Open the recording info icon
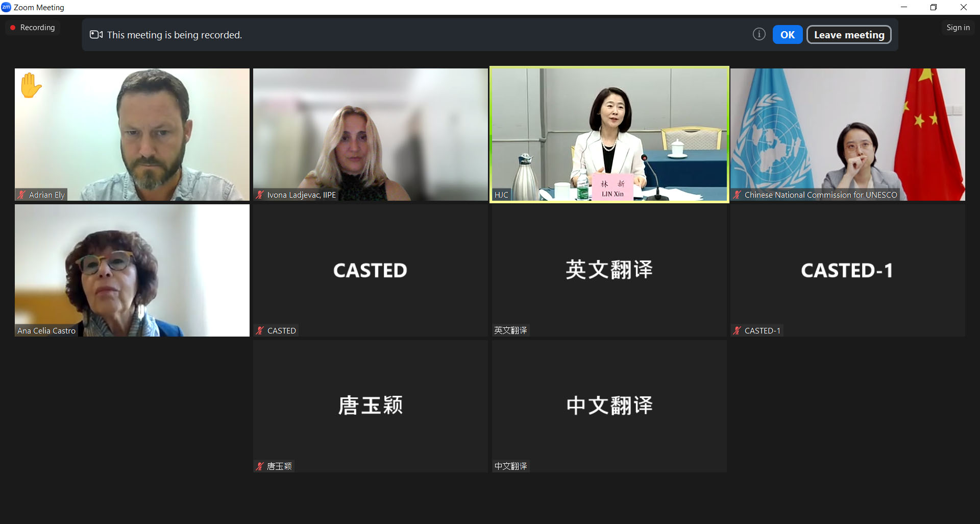This screenshot has width=980, height=524. (759, 34)
